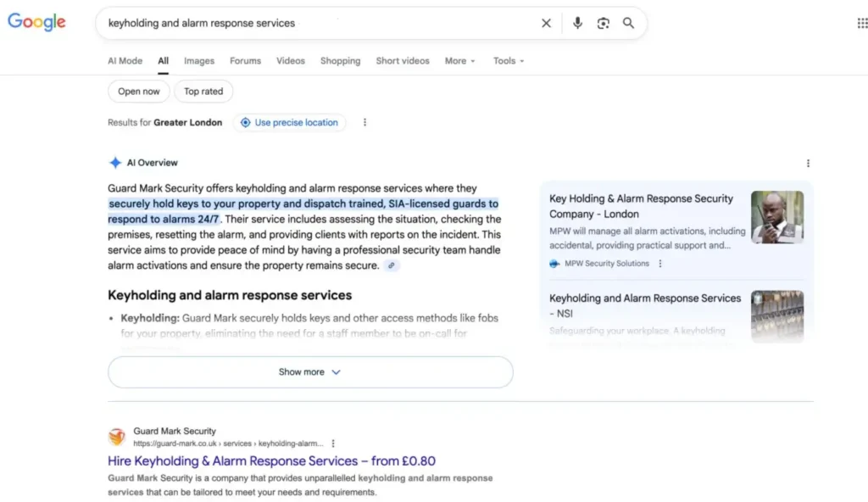Click the magnifying glass search icon
This screenshot has height=502, width=868.
click(x=628, y=23)
